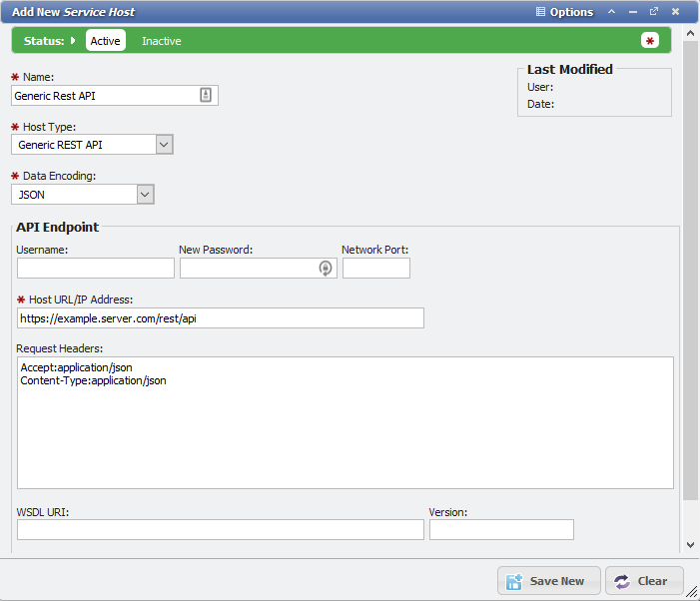Focus the Username input field
This screenshot has height=601, width=700.
pyautogui.click(x=96, y=268)
